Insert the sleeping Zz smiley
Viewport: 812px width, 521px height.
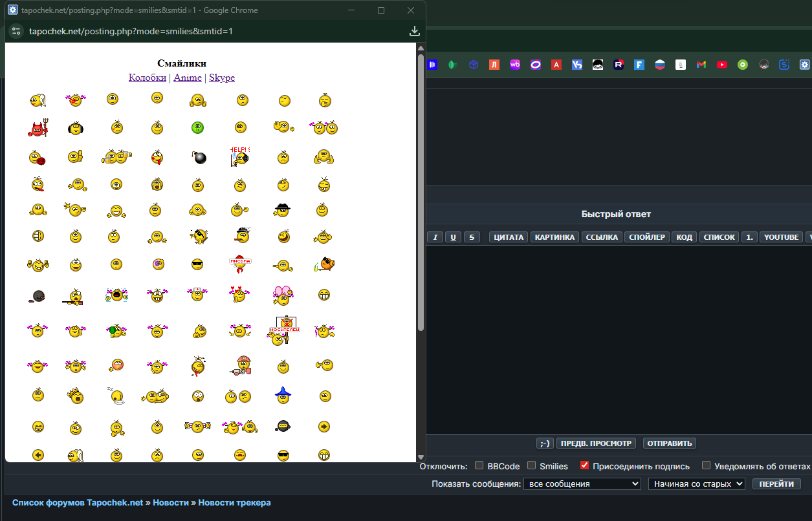(x=115, y=396)
